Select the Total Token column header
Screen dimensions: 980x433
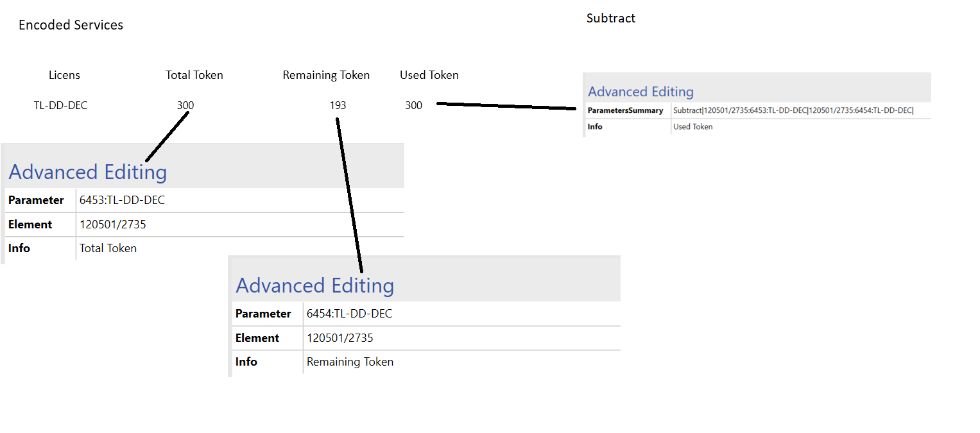[x=194, y=75]
